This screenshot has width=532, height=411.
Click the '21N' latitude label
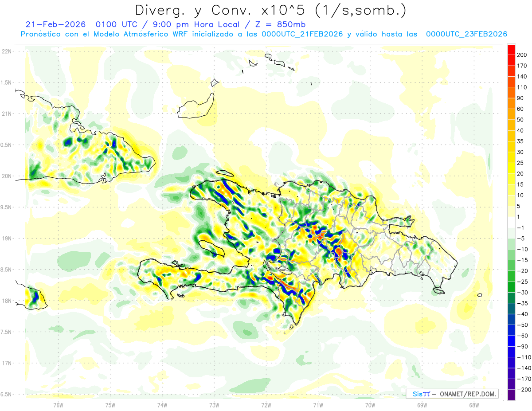point(7,114)
